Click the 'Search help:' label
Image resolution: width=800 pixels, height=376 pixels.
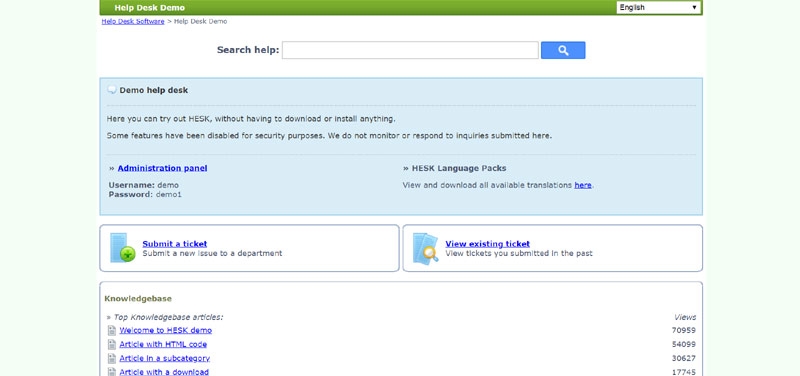248,50
